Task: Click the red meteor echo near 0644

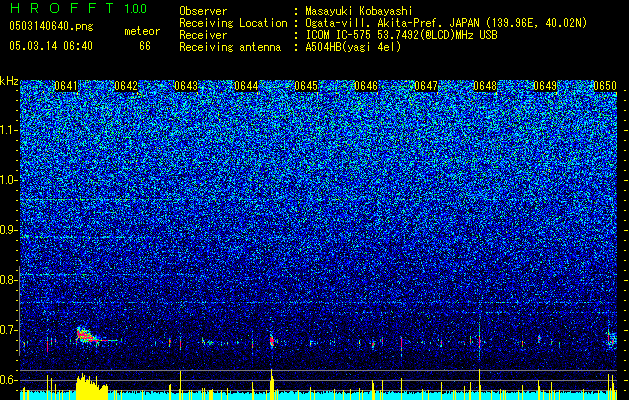Action: [272, 341]
